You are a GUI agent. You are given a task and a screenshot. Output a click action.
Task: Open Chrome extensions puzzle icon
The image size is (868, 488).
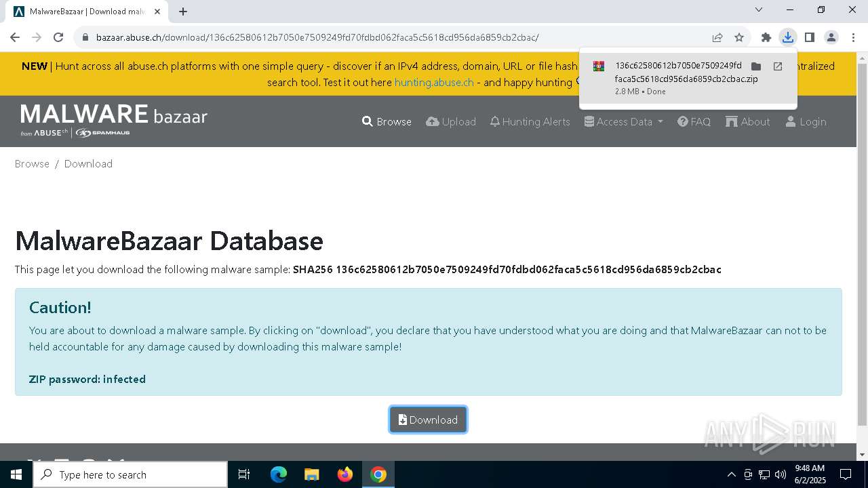[766, 37]
